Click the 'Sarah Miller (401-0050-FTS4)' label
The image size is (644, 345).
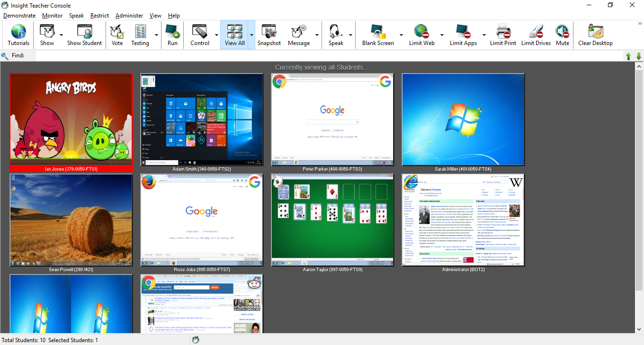(x=463, y=169)
